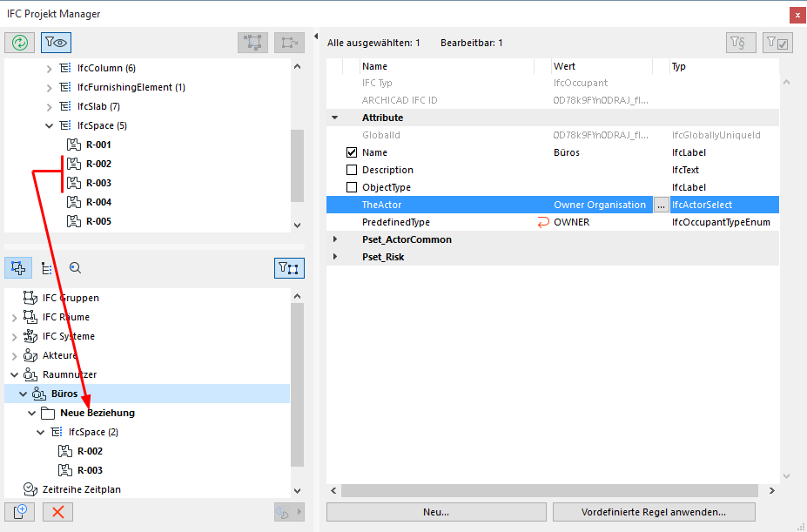Expand the IFC Räume node
The width and height of the screenshot is (807, 532).
[x=15, y=317]
